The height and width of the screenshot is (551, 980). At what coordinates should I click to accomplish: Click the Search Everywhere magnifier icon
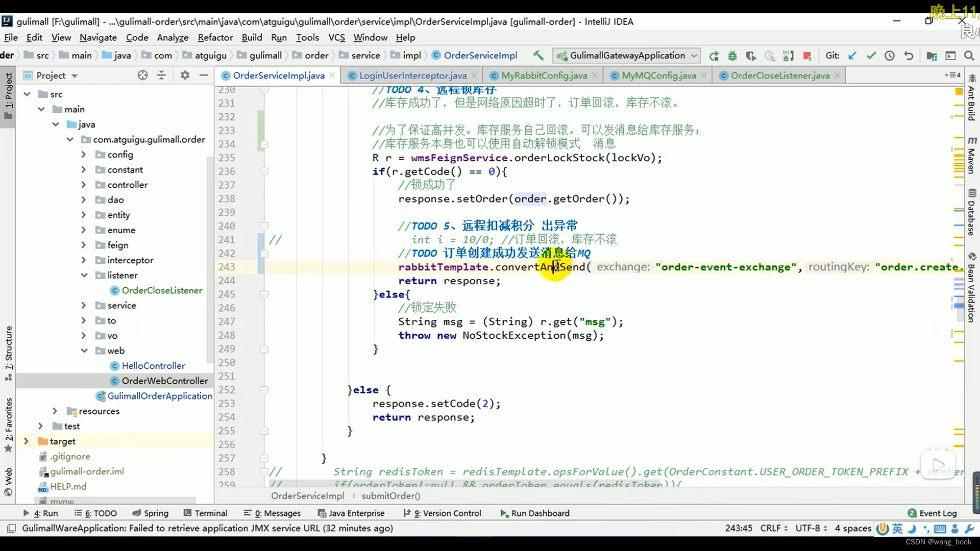coord(969,56)
